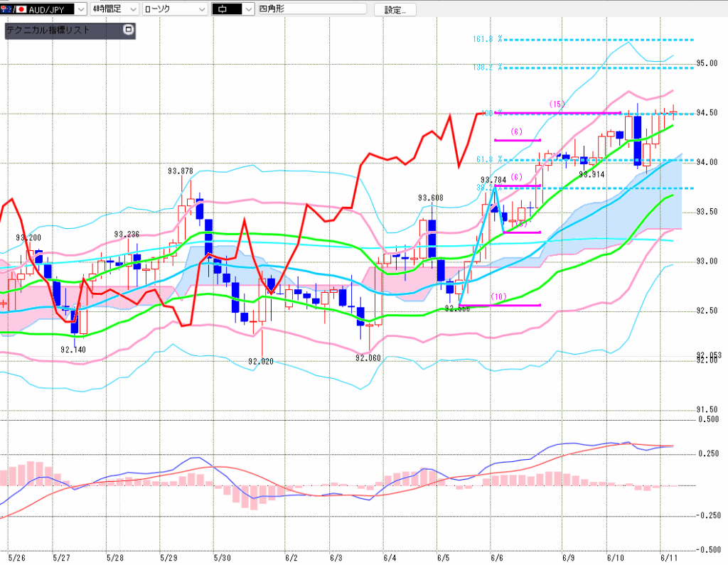Click the 0.250 MACD axis value
This screenshot has height=565, width=728.
(x=709, y=453)
